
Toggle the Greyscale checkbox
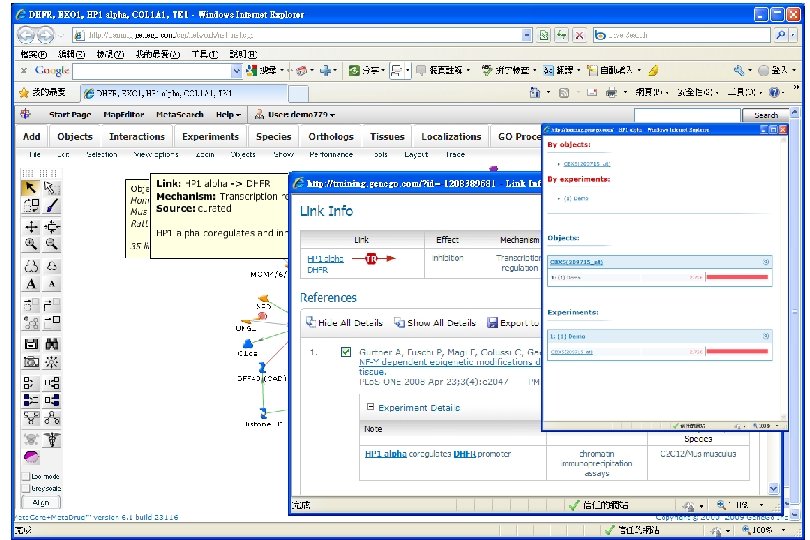(x=25, y=488)
